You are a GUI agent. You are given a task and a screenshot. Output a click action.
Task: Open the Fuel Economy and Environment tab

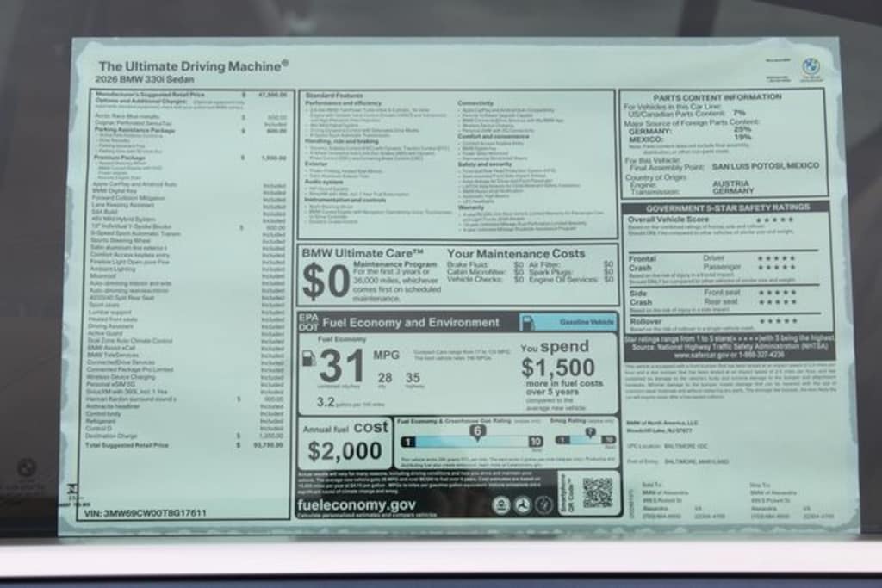coord(409,321)
